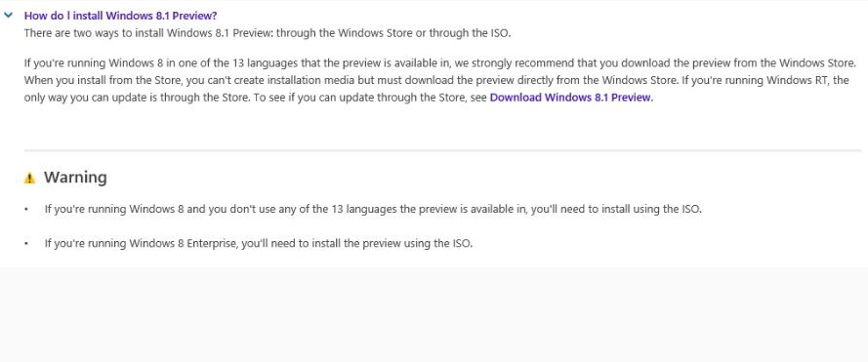Click the line starting "When you install from the Store"
Image resolution: width=868 pixels, height=362 pixels.
tap(436, 80)
